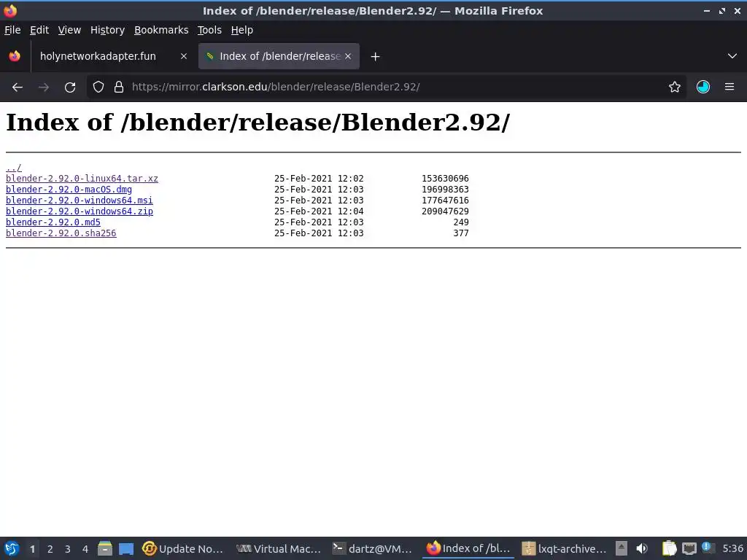Open blender-2.92.0.sha256 checksum file

pyautogui.click(x=61, y=233)
